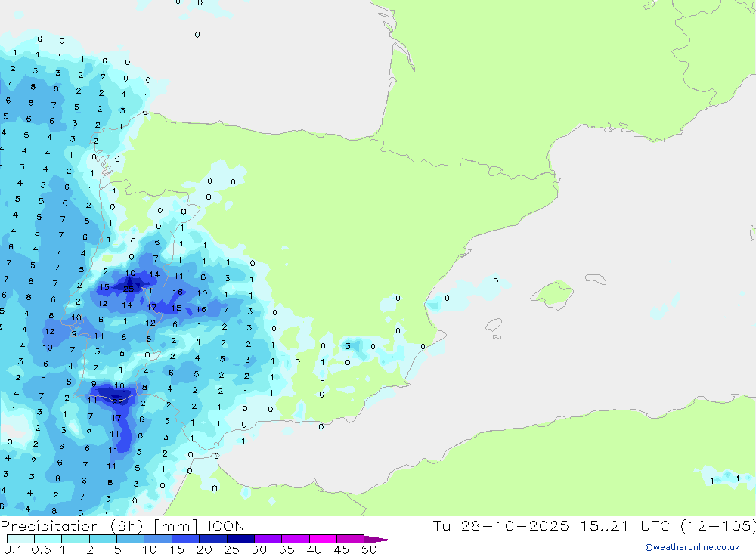Click the 1–2 mm legend color segment
This screenshot has height=554, width=756.
pos(76,539)
